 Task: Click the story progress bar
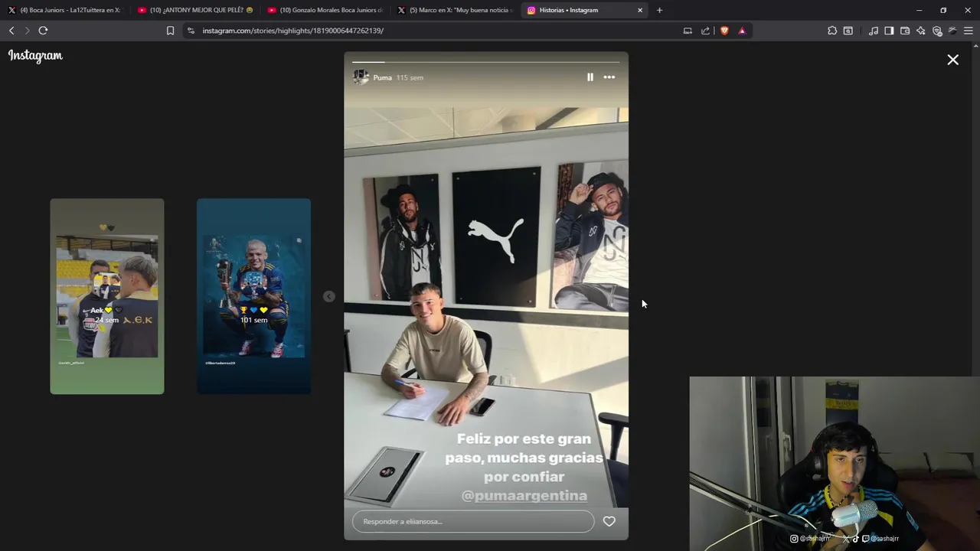click(485, 61)
